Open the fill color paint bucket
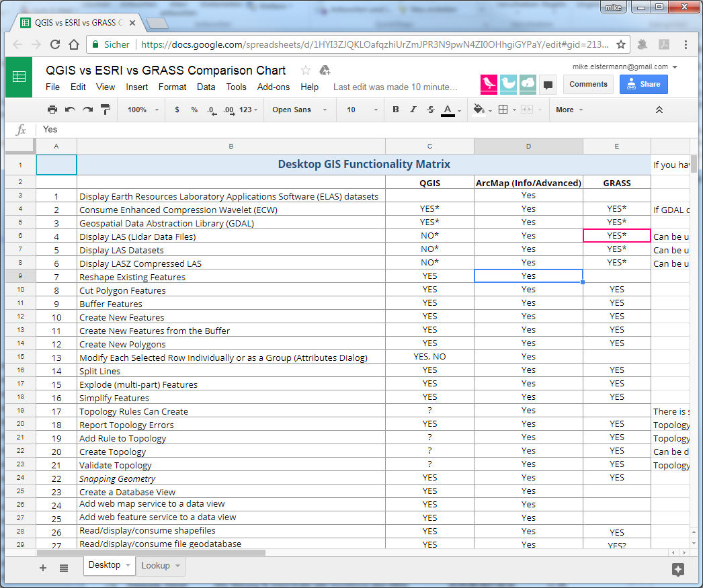 pos(479,110)
